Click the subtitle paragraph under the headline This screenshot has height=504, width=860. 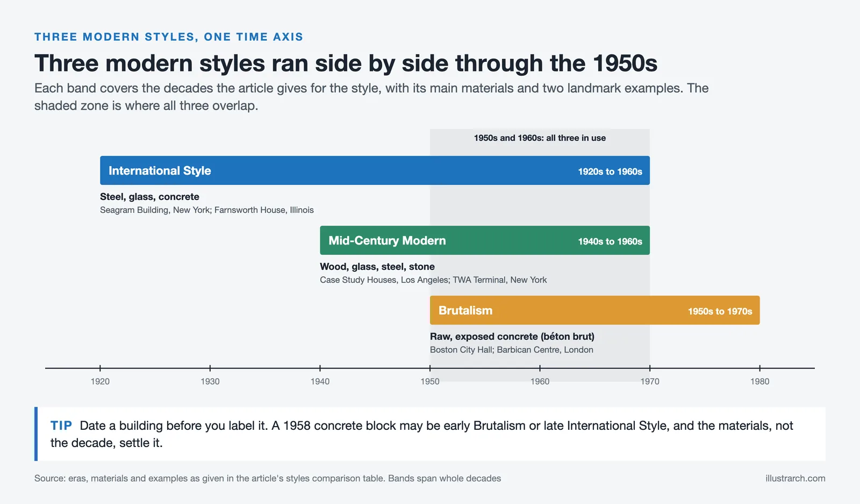click(371, 97)
